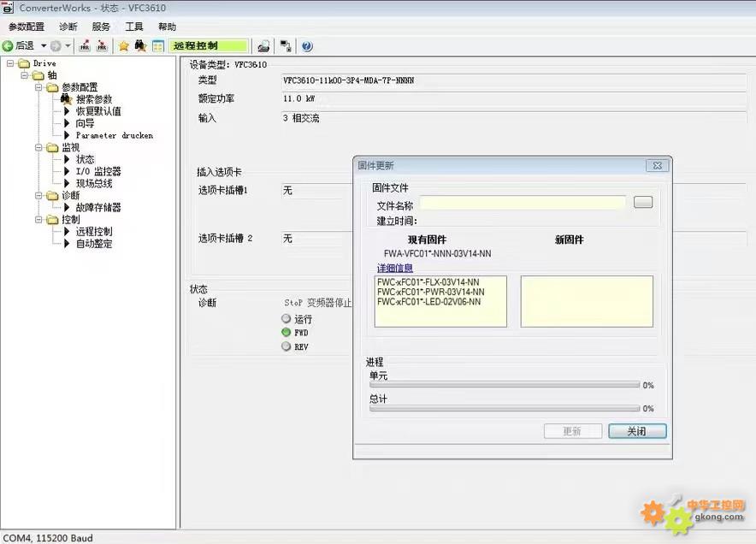Viewport: 756px width, 544px height.
Task: Click the 关闭 button in firmware dialog
Action: tap(636, 432)
